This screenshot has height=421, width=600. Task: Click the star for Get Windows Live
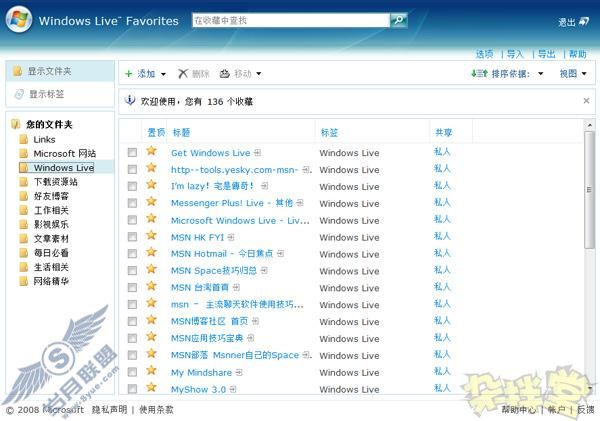click(152, 151)
